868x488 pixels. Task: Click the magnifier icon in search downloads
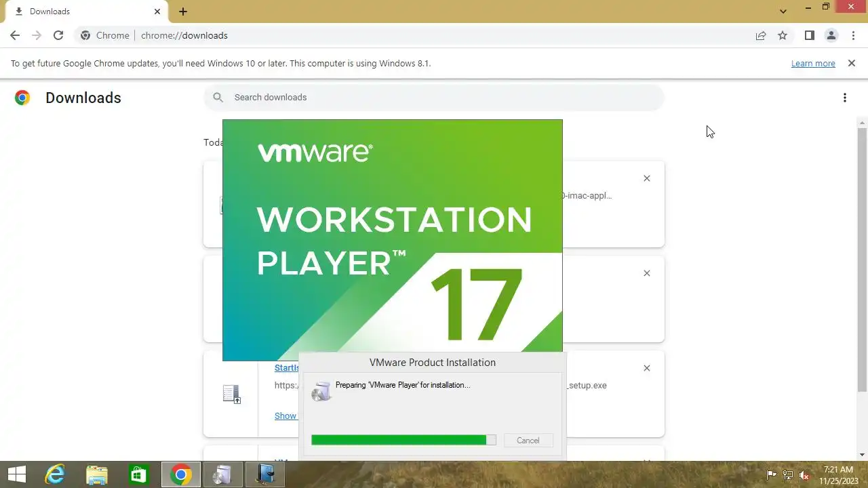coord(218,98)
